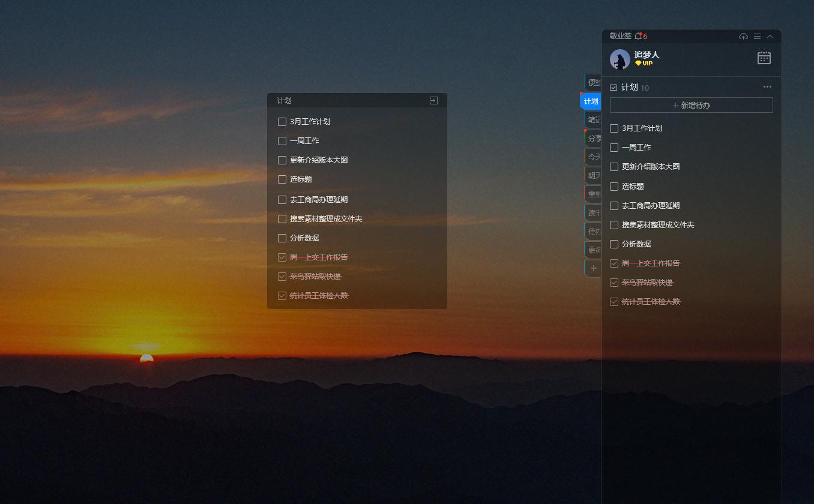Click the 追梦人 user avatar

(x=620, y=59)
